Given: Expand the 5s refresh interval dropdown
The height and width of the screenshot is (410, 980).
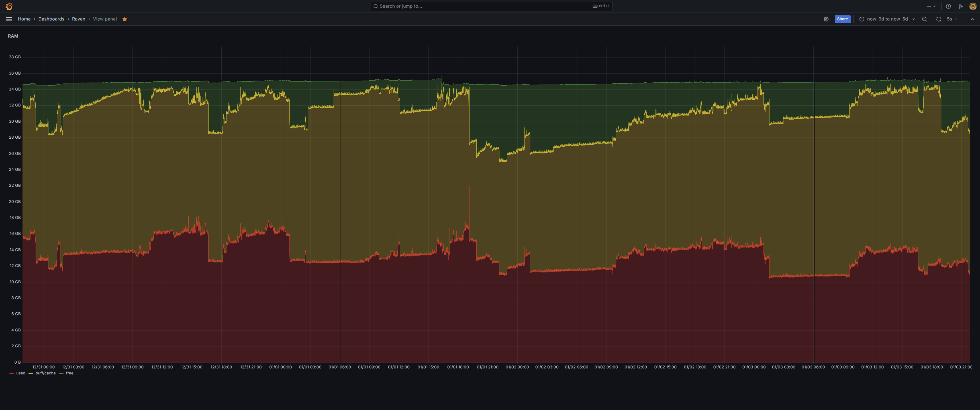Looking at the screenshot, I should 952,19.
